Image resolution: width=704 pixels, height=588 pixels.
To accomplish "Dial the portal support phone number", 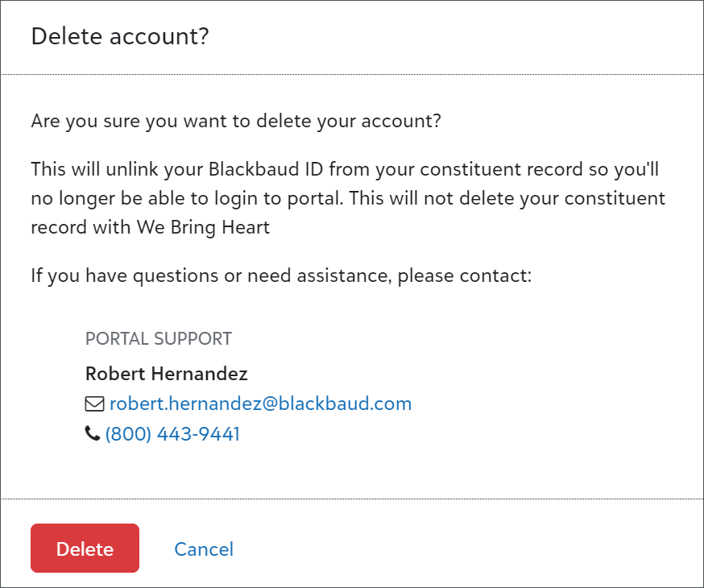I will tap(172, 434).
